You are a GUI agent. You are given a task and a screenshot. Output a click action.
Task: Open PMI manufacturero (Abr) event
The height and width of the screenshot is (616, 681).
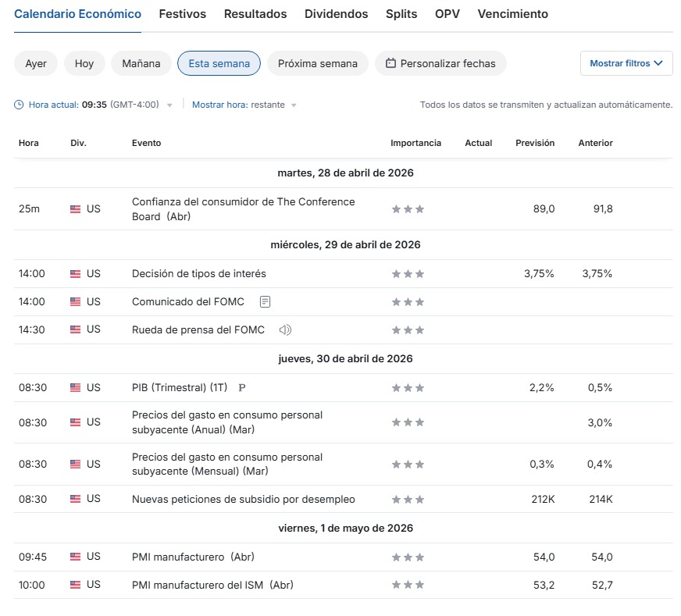tap(193, 557)
